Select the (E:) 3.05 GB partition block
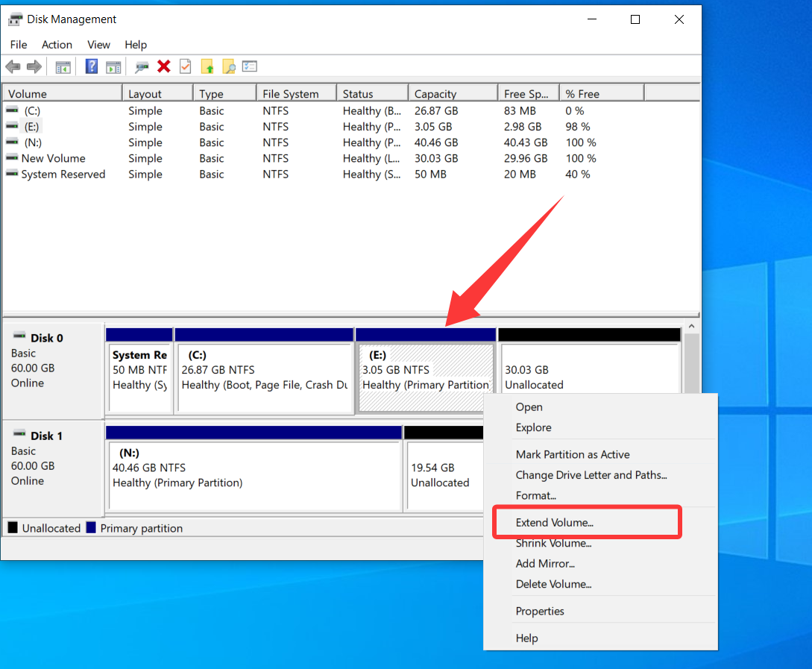The width and height of the screenshot is (812, 669). pyautogui.click(x=426, y=370)
